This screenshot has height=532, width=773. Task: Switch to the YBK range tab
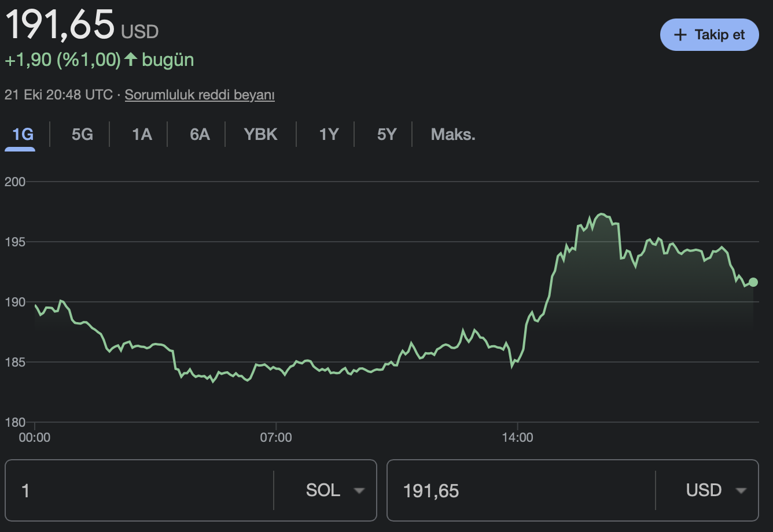click(x=260, y=135)
